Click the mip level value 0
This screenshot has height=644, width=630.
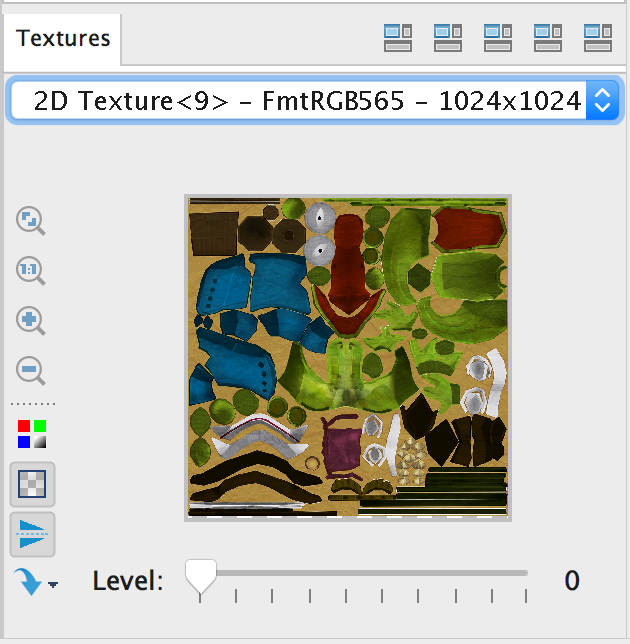point(572,581)
